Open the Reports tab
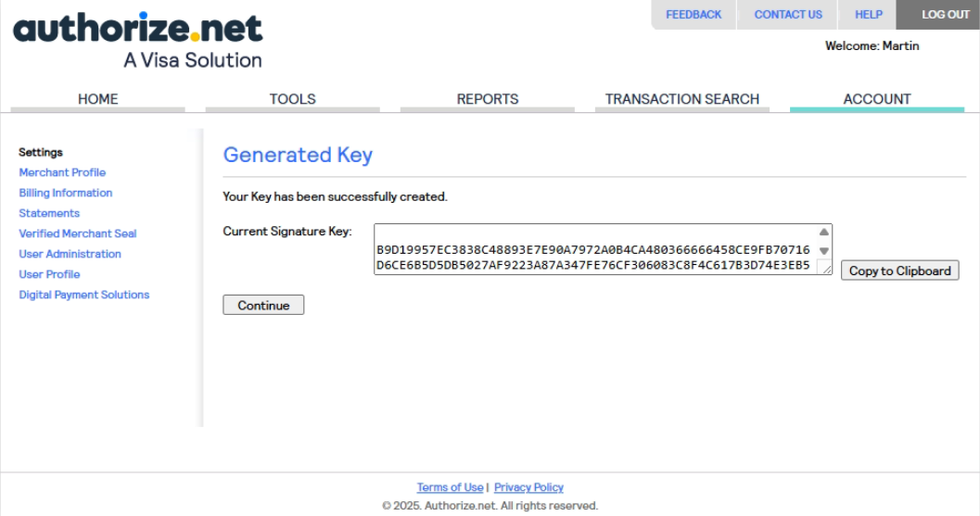The image size is (980, 516). pos(488,99)
